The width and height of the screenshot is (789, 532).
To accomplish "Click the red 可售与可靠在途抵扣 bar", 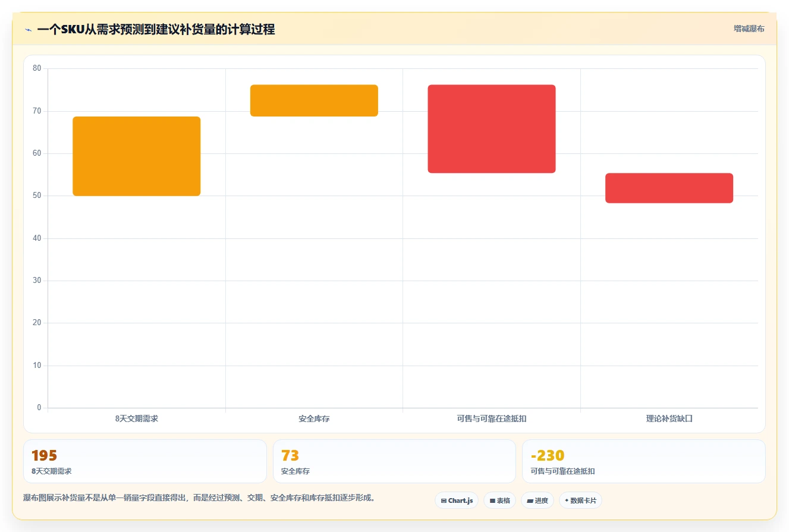I will (492, 129).
